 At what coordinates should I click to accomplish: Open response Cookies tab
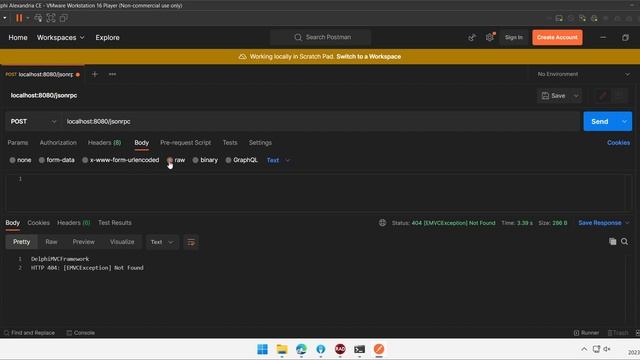click(38, 223)
